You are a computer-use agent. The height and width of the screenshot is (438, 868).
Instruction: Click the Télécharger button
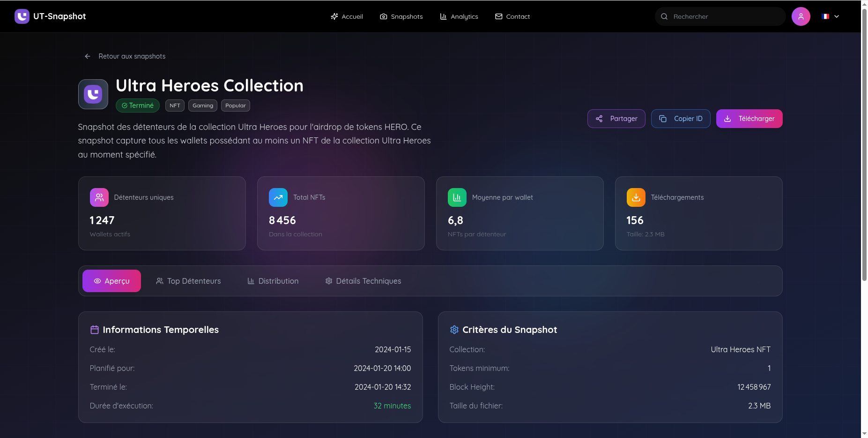(749, 119)
